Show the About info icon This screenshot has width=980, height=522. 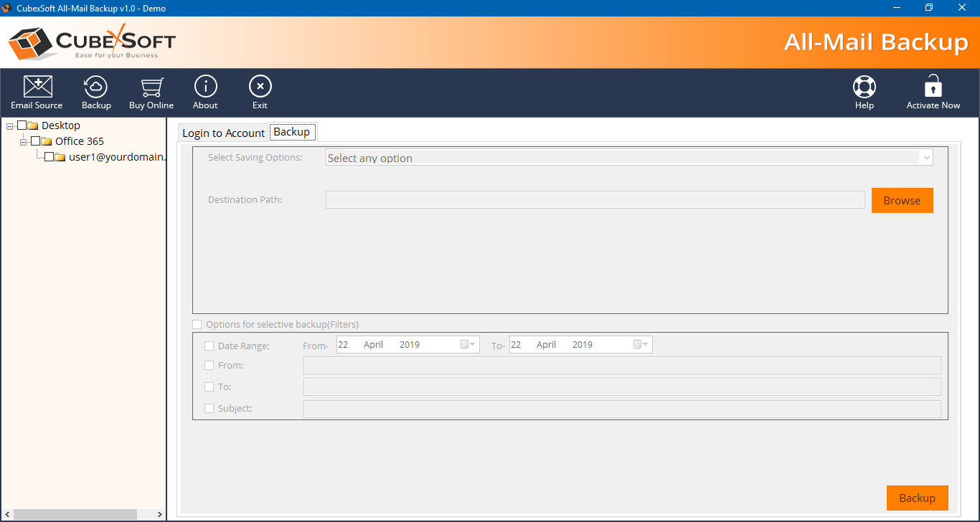pos(205,87)
